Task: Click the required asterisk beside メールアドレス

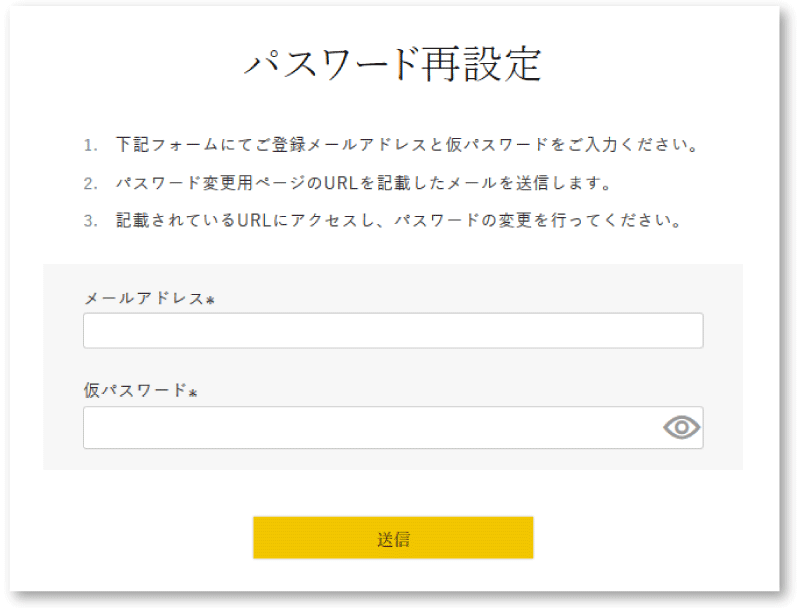Action: (x=210, y=300)
